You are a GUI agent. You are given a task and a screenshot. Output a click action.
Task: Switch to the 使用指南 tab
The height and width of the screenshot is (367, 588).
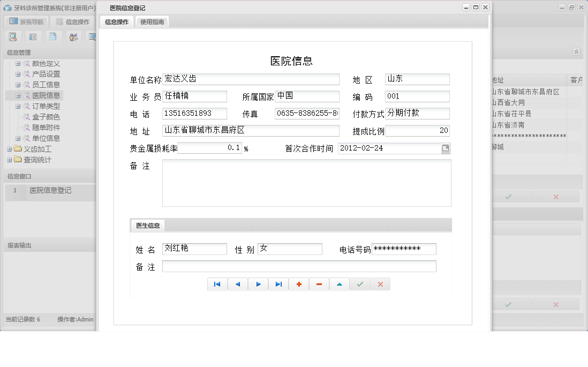click(152, 22)
